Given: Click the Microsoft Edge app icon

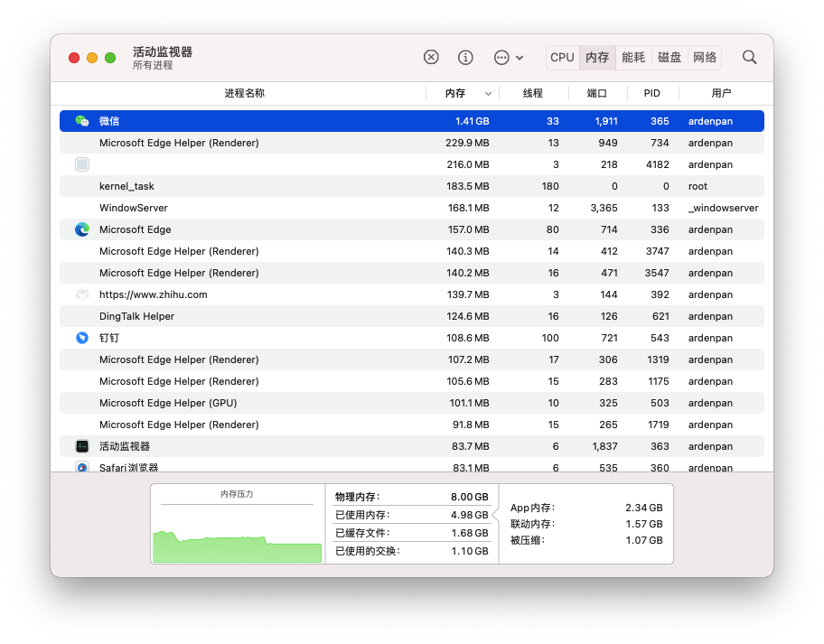Looking at the screenshot, I should [82, 229].
